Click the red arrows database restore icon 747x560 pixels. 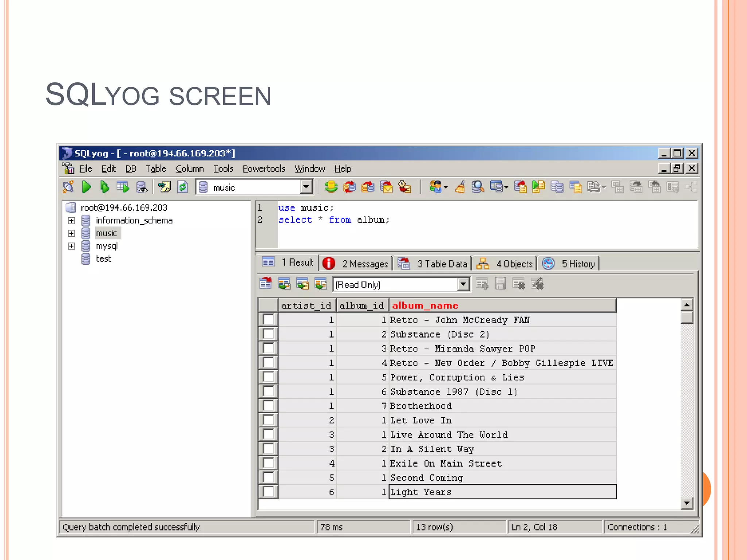[349, 187]
